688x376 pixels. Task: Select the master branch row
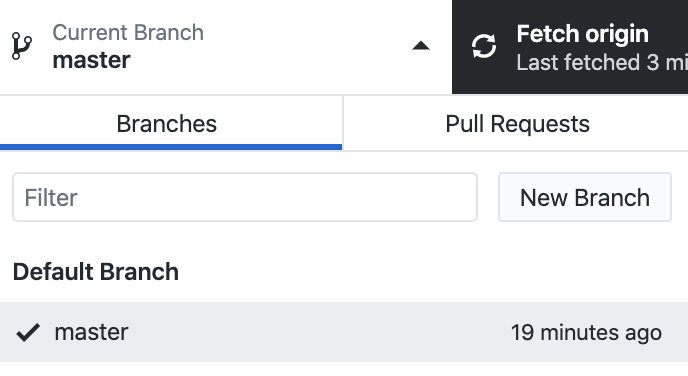click(x=344, y=332)
